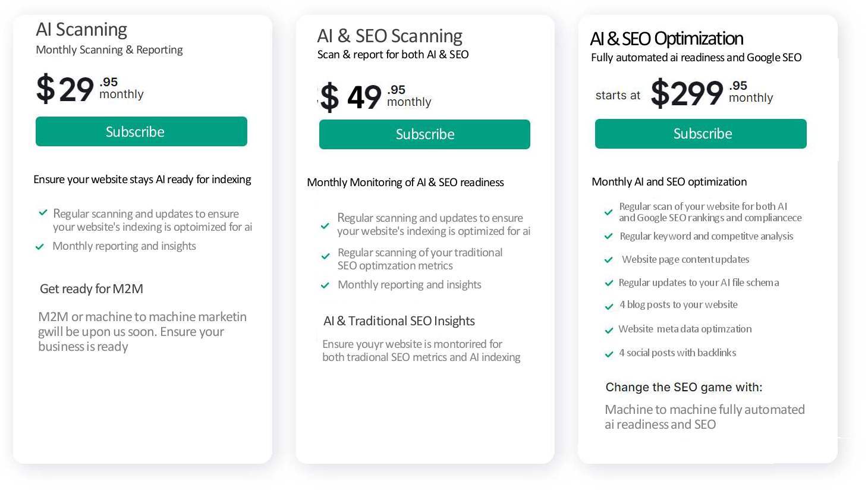Click checkmark beside Regular scan for both AI and Google SEO

point(608,212)
